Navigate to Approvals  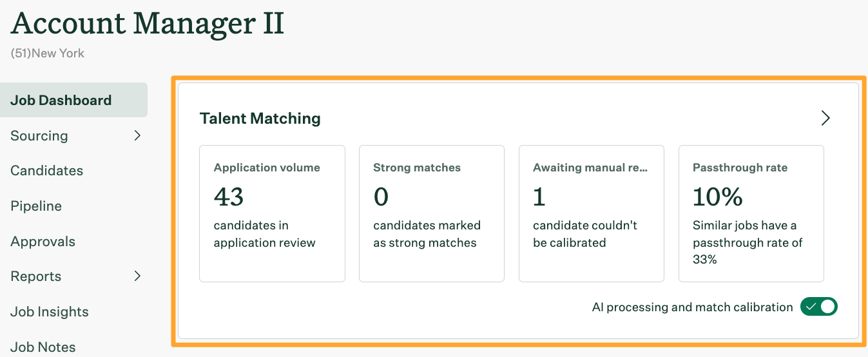click(x=43, y=242)
